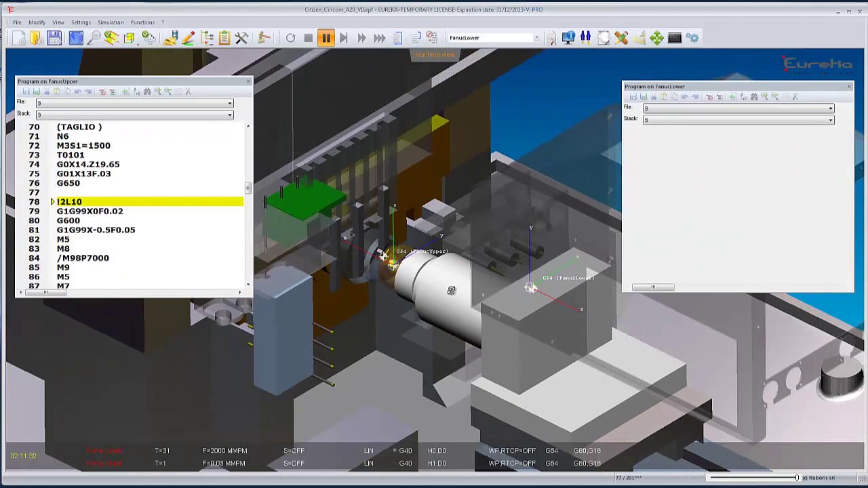The image size is (868, 488).
Task: Click the double-arrow fast forward button
Action: pyautogui.click(x=361, y=38)
